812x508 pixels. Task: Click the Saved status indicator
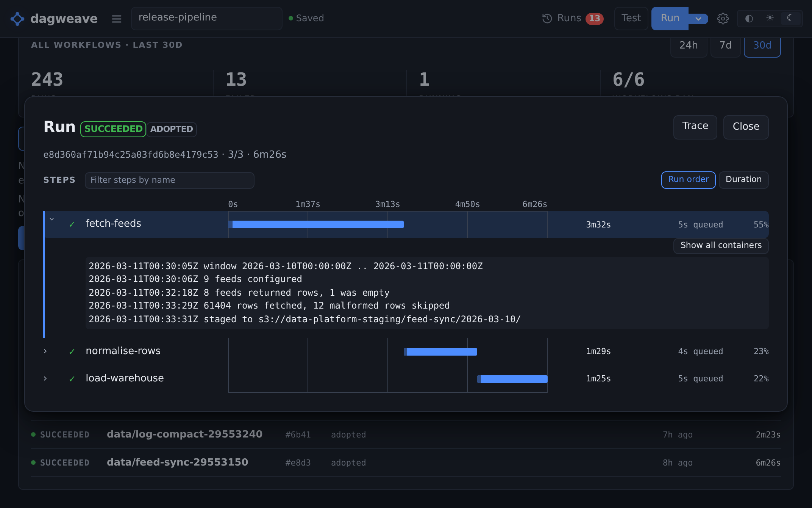coord(306,18)
